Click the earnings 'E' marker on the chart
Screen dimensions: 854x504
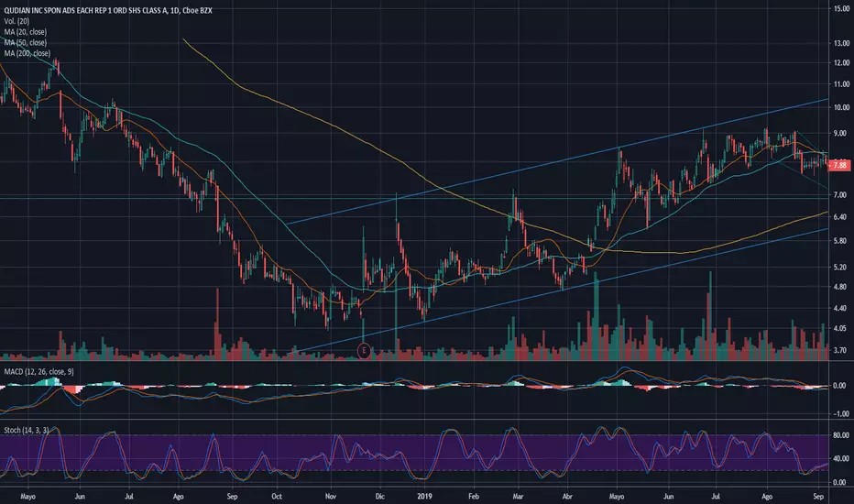[364, 351]
